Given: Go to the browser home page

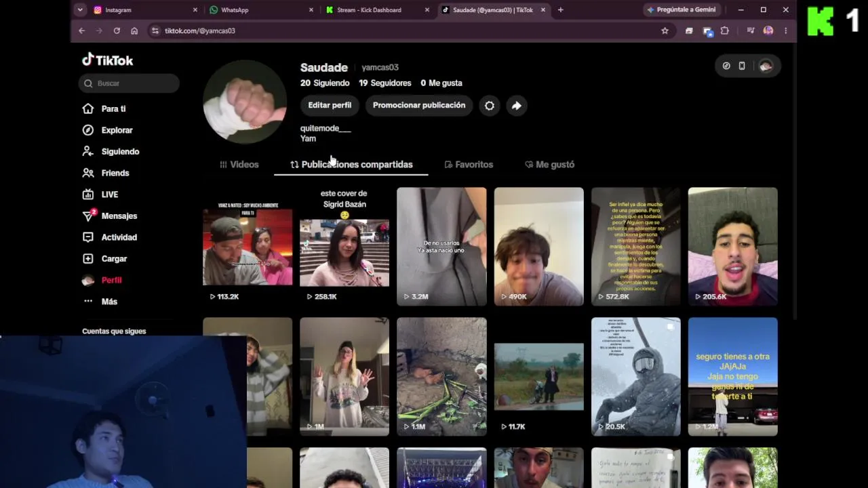Looking at the screenshot, I should pyautogui.click(x=134, y=30).
